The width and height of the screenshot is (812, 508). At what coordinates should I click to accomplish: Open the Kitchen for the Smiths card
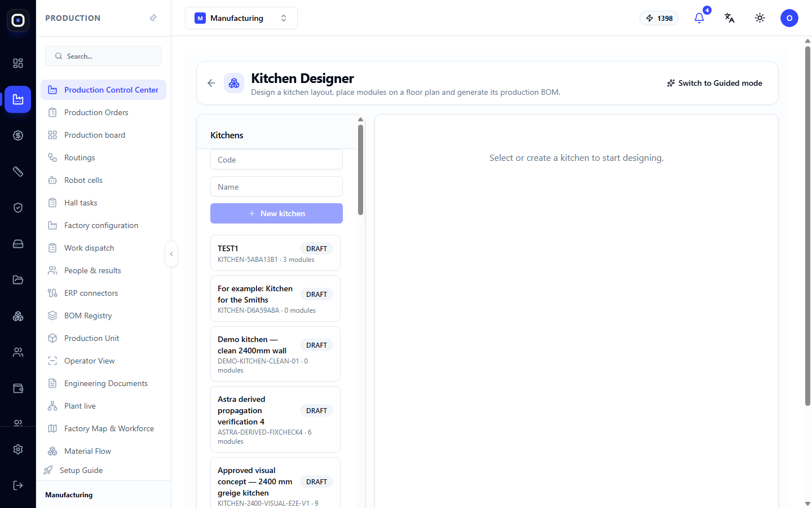point(275,299)
